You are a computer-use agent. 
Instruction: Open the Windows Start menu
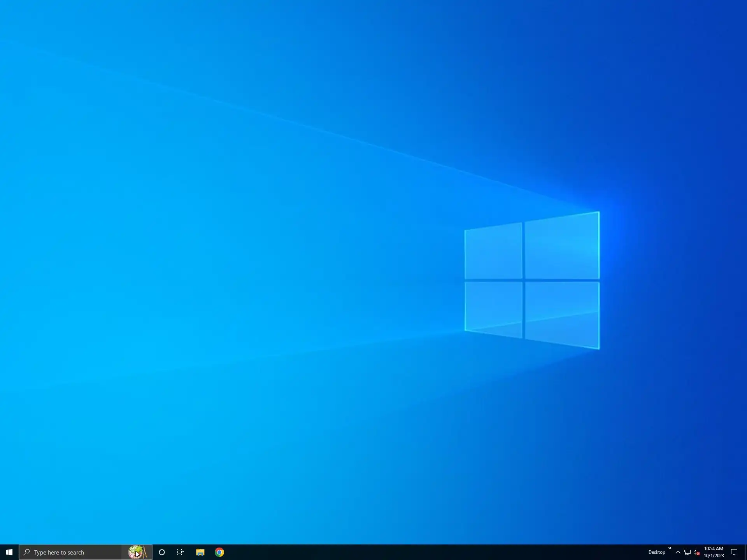(9, 552)
